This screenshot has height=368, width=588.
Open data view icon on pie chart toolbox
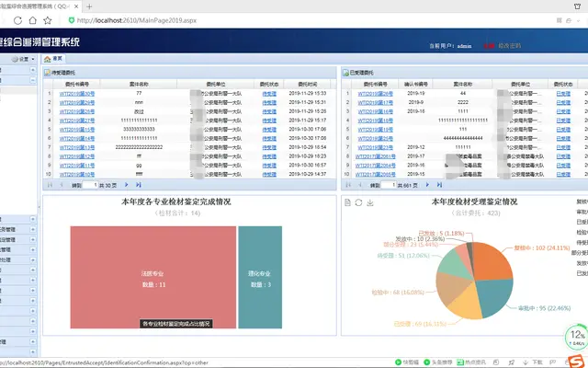coord(347,202)
